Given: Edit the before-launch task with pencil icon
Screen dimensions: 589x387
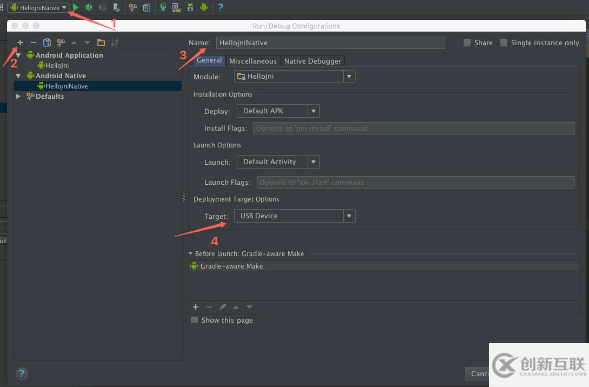Looking at the screenshot, I should pos(222,307).
